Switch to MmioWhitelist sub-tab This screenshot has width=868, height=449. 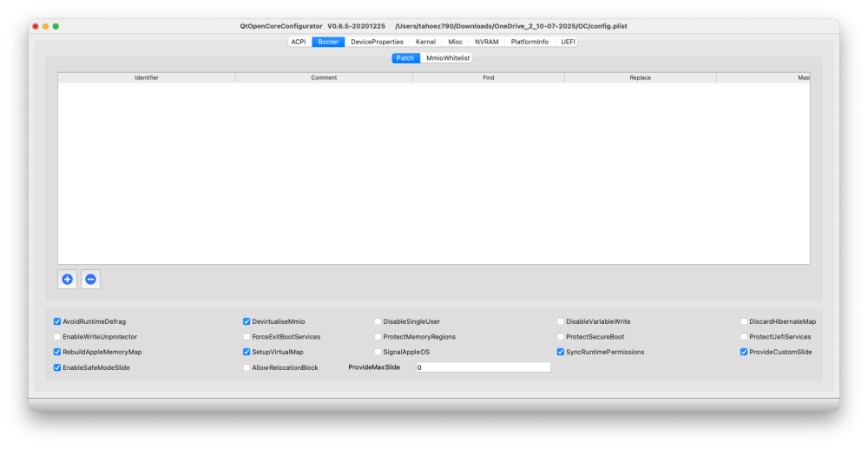(448, 58)
